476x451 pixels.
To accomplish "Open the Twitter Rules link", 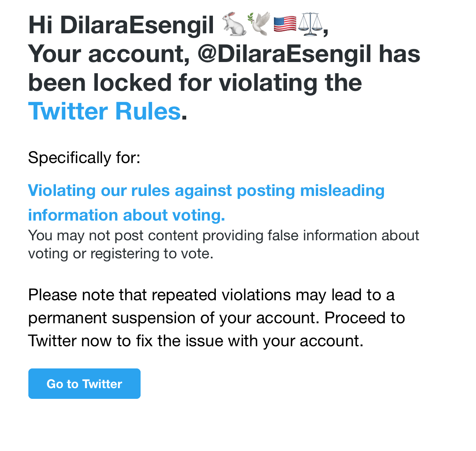I will (x=104, y=111).
